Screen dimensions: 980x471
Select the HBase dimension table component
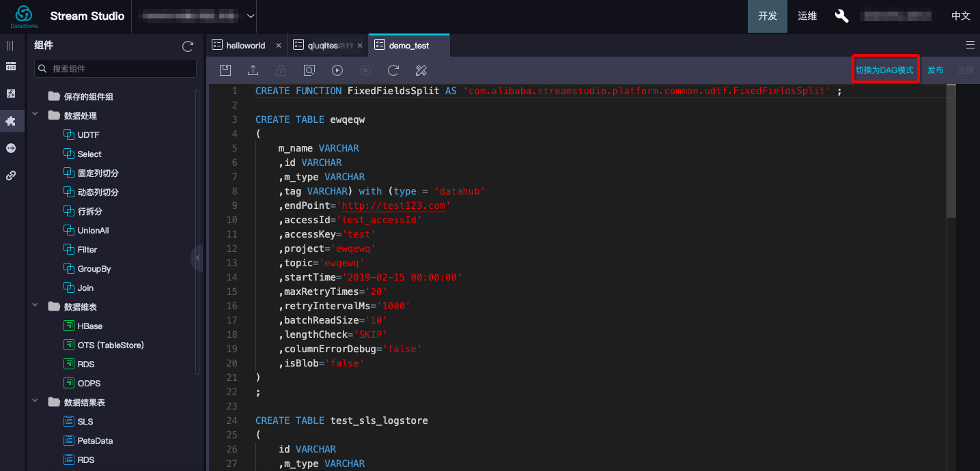tap(83, 326)
